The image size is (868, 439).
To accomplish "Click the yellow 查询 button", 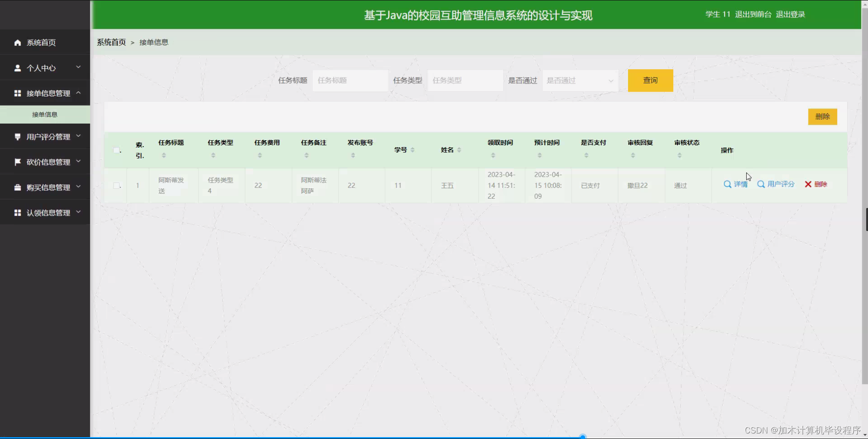I will point(650,80).
